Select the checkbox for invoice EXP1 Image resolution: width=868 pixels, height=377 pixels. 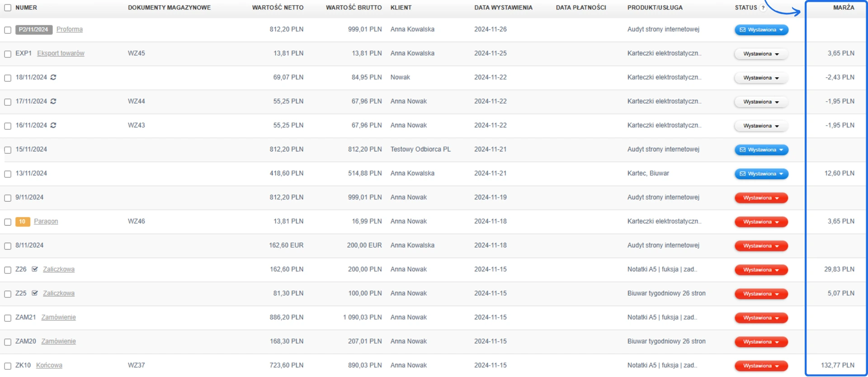(8, 54)
